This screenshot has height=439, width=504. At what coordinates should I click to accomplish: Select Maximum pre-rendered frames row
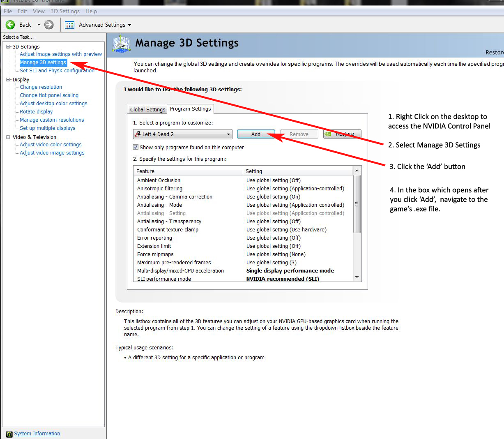(x=243, y=262)
